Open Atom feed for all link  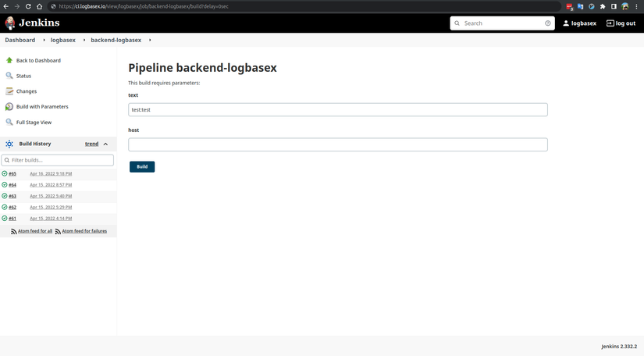pos(35,231)
